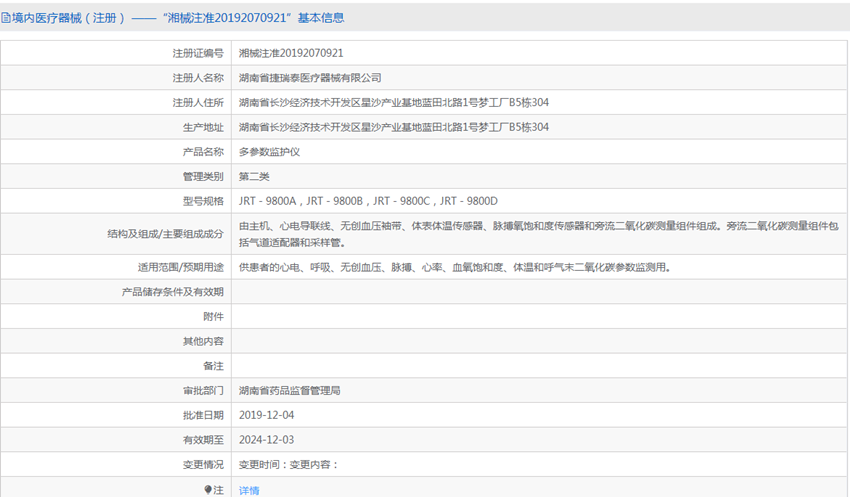Image resolution: width=850 pixels, height=497 pixels.
Task: Select approval date 2019-12-04
Action: point(267,415)
